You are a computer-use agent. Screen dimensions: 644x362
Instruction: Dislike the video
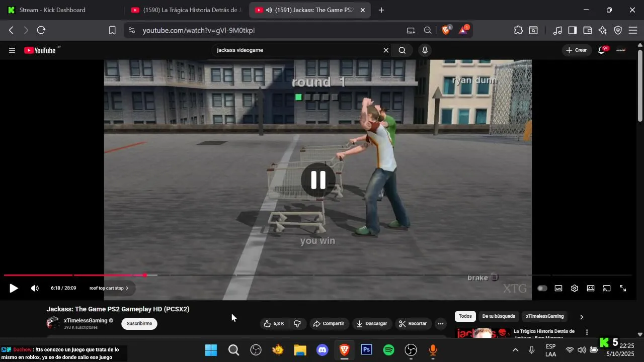tap(297, 324)
